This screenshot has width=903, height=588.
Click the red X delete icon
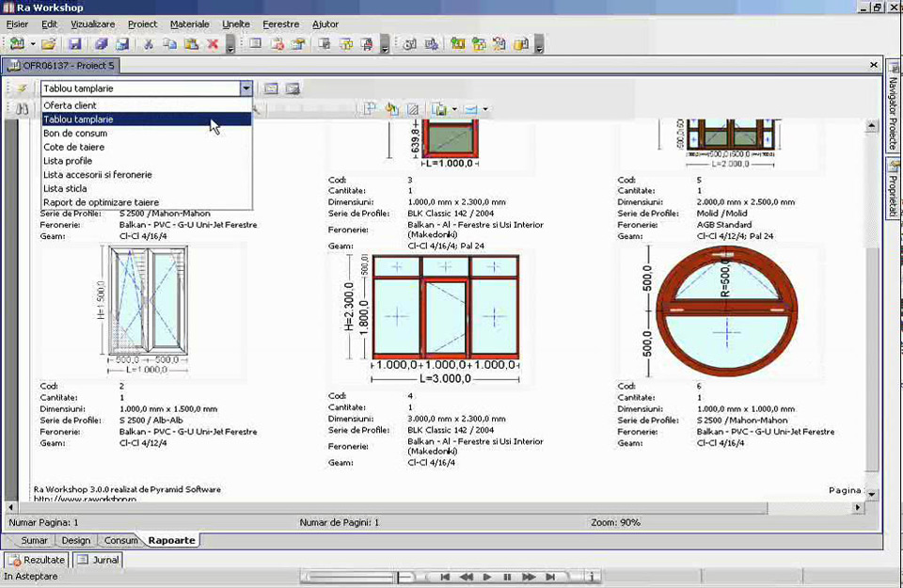213,44
